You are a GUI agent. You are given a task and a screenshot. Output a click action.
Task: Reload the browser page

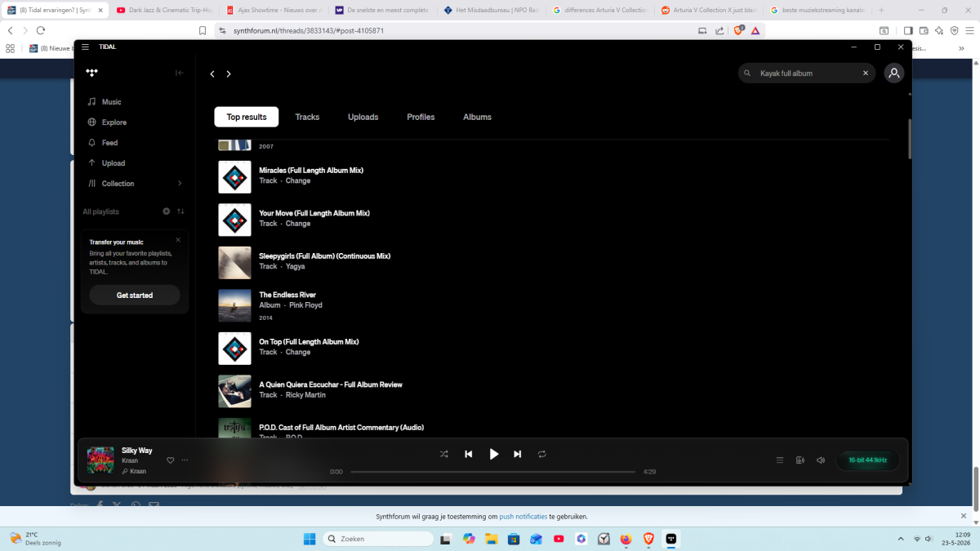tap(40, 30)
